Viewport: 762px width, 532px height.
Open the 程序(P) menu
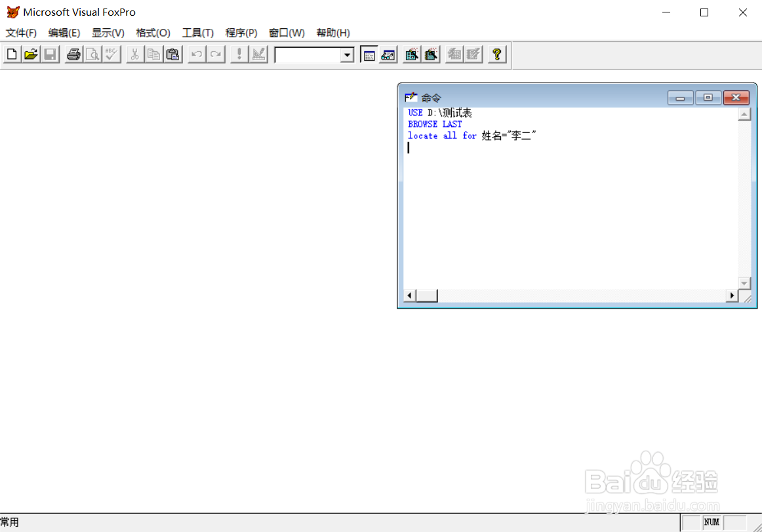tap(241, 33)
